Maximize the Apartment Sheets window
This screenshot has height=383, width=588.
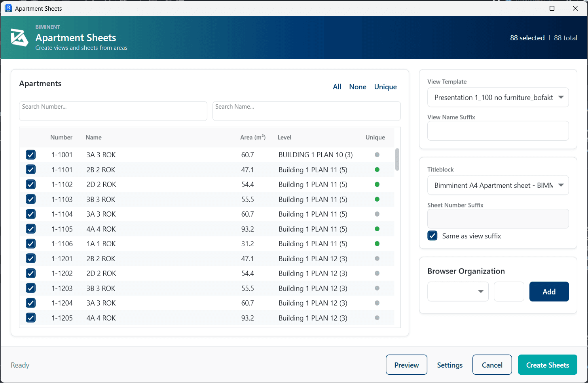pyautogui.click(x=552, y=8)
